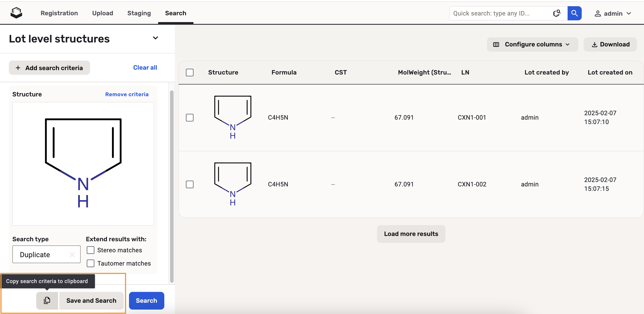Image resolution: width=644 pixels, height=314 pixels.
Task: Enable Stereo matches checkbox
Action: point(90,250)
